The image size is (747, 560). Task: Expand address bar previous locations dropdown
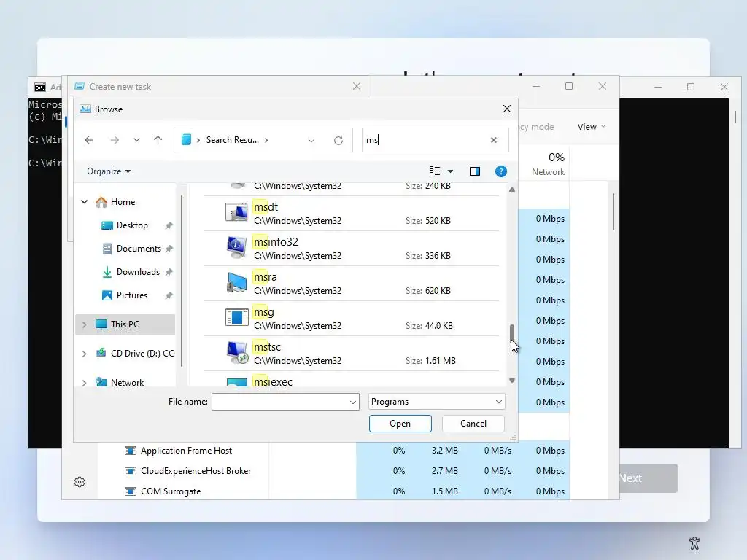311,141
